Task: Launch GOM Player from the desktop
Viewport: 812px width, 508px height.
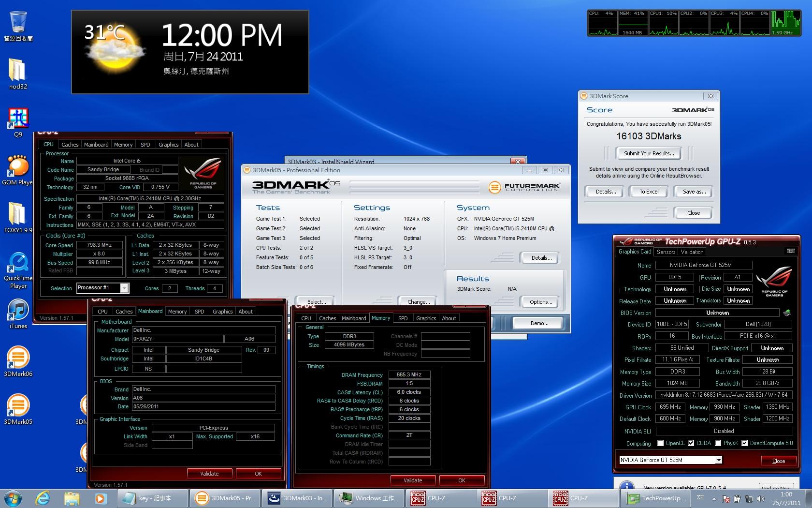Action: tap(18, 170)
